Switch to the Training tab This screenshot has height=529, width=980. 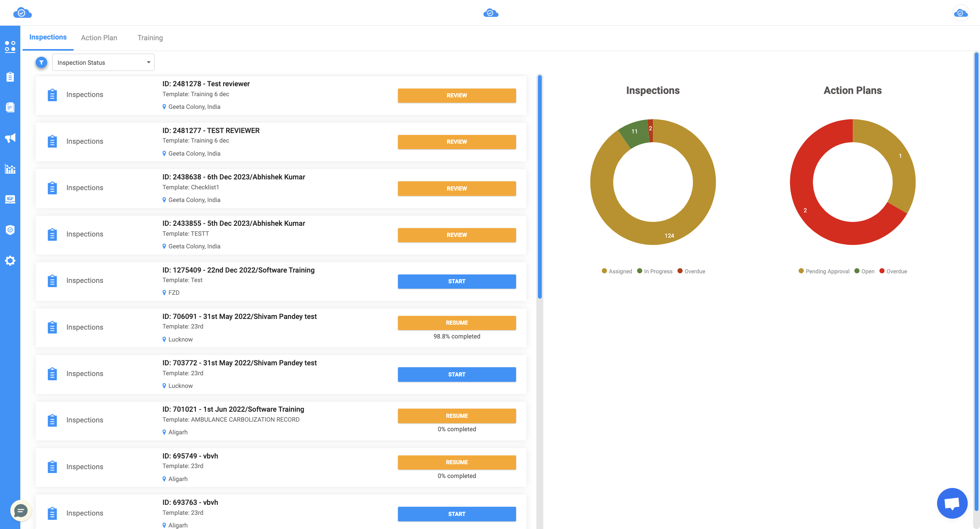pos(150,37)
